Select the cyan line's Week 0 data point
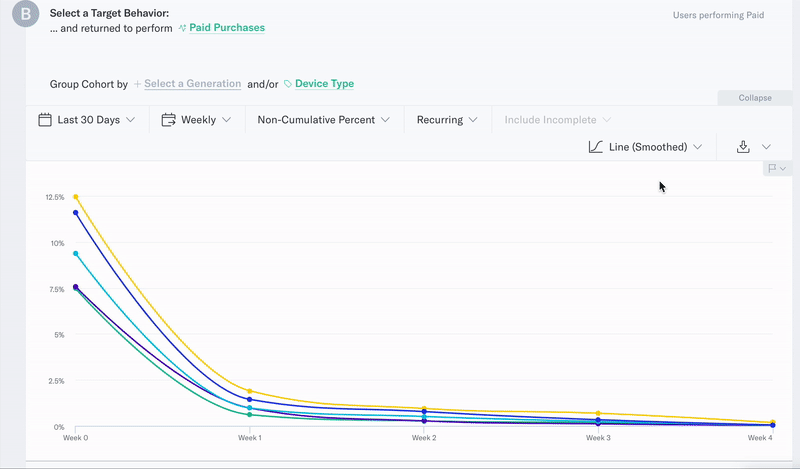This screenshot has width=800, height=469. tap(75, 254)
